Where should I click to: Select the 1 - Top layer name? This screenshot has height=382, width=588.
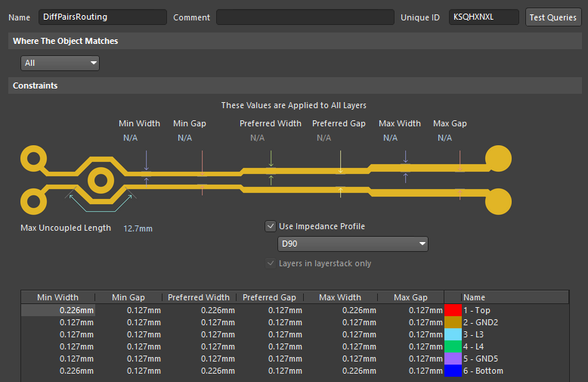[x=477, y=310]
